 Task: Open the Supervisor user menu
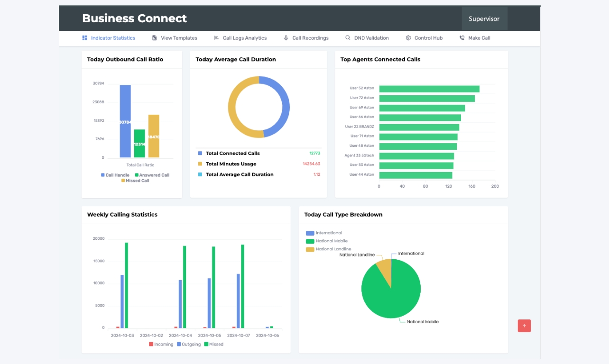(x=484, y=19)
